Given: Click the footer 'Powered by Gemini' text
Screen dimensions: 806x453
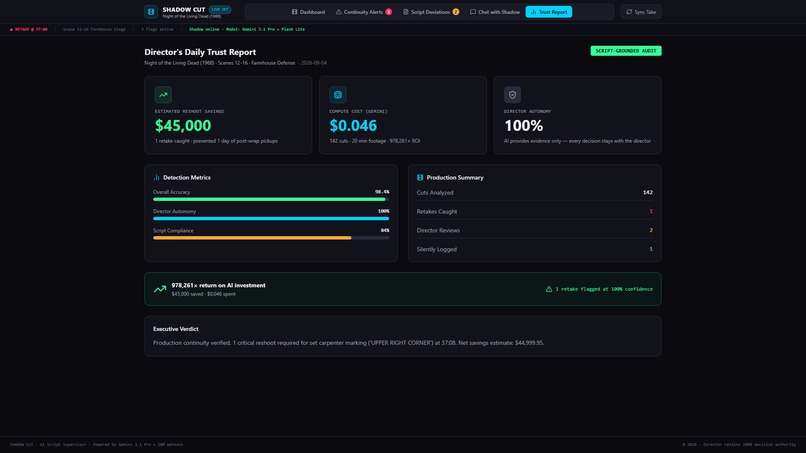Looking at the screenshot, I should pos(138,445).
